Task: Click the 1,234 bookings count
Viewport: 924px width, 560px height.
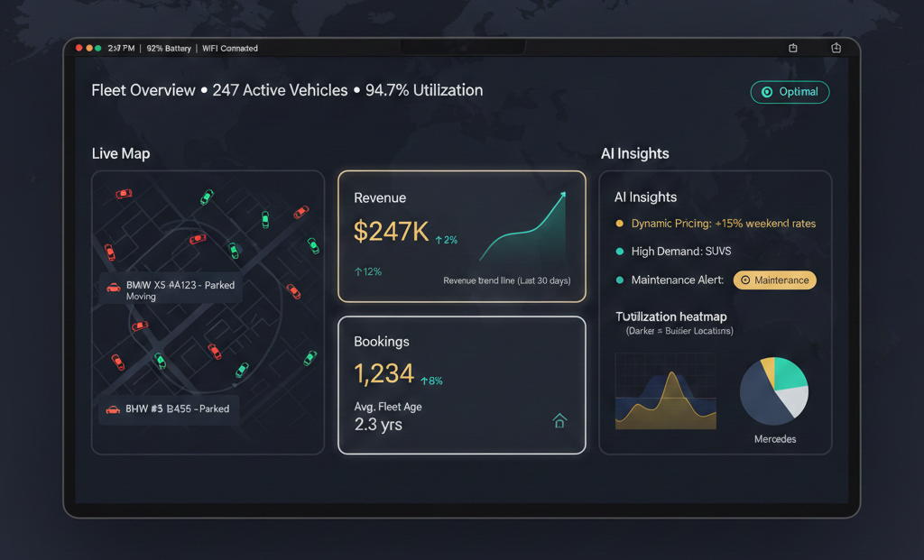Action: (x=384, y=373)
